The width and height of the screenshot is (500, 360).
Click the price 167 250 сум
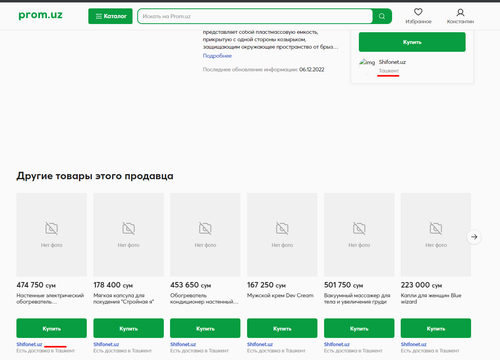tap(266, 285)
